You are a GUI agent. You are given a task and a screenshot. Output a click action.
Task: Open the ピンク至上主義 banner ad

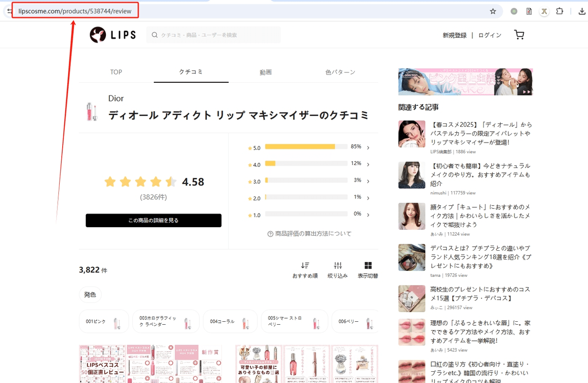coord(465,82)
